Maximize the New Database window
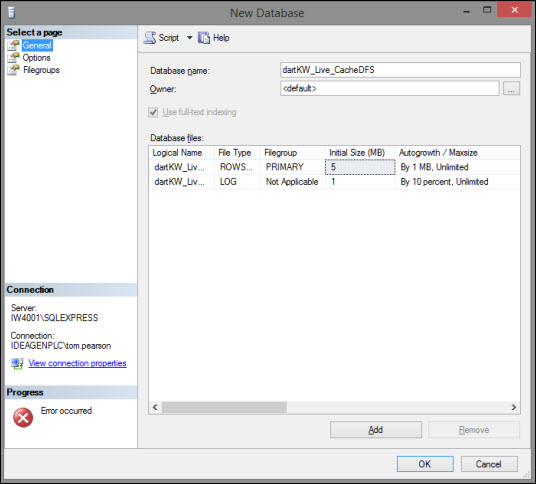The width and height of the screenshot is (536, 484). 487,10
